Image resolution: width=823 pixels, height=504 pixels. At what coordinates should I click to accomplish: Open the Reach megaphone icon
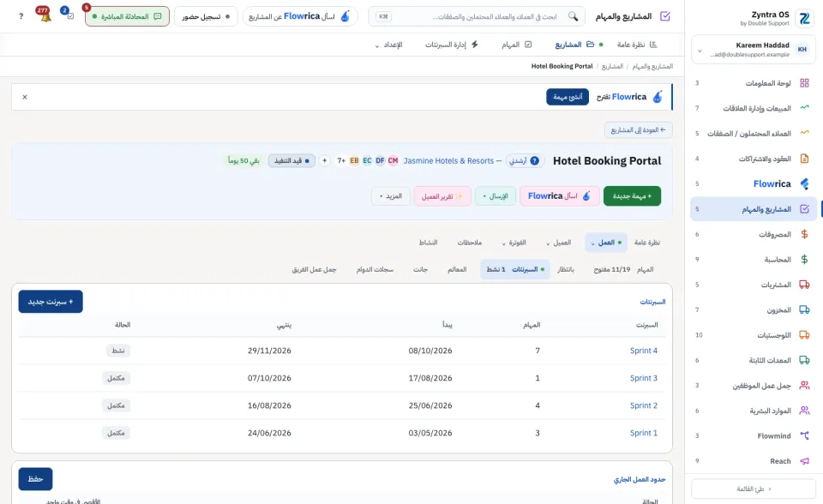coord(804,461)
